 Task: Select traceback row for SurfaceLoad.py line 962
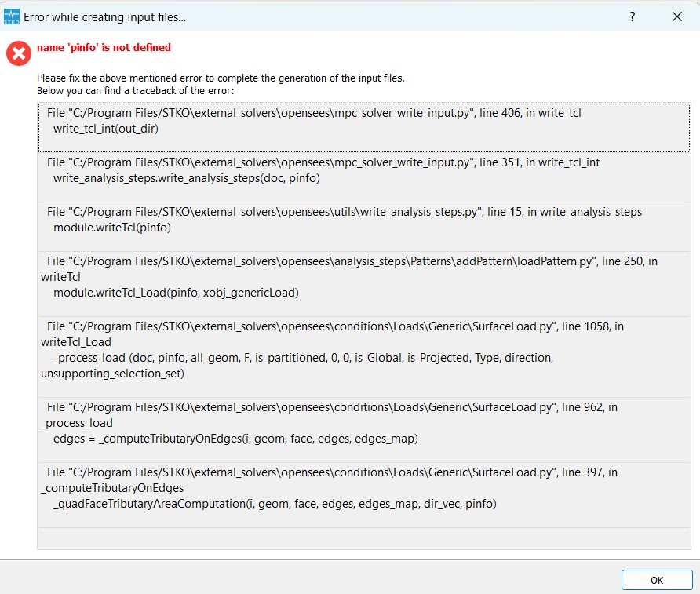[x=364, y=430]
